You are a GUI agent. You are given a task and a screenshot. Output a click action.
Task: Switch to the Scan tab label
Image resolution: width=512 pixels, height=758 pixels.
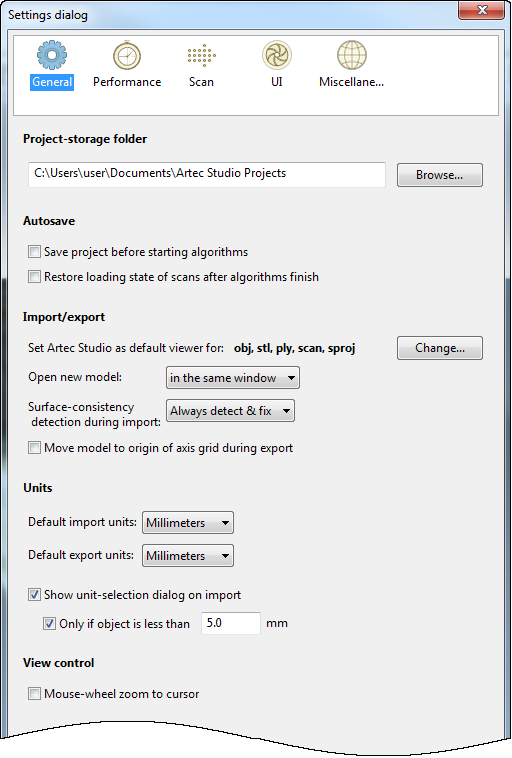pyautogui.click(x=201, y=82)
